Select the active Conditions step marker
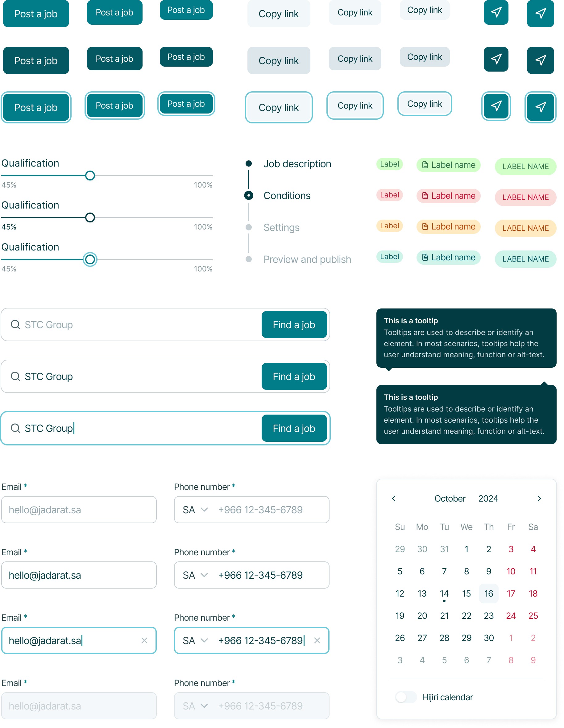This screenshot has width=564, height=728. [248, 195]
